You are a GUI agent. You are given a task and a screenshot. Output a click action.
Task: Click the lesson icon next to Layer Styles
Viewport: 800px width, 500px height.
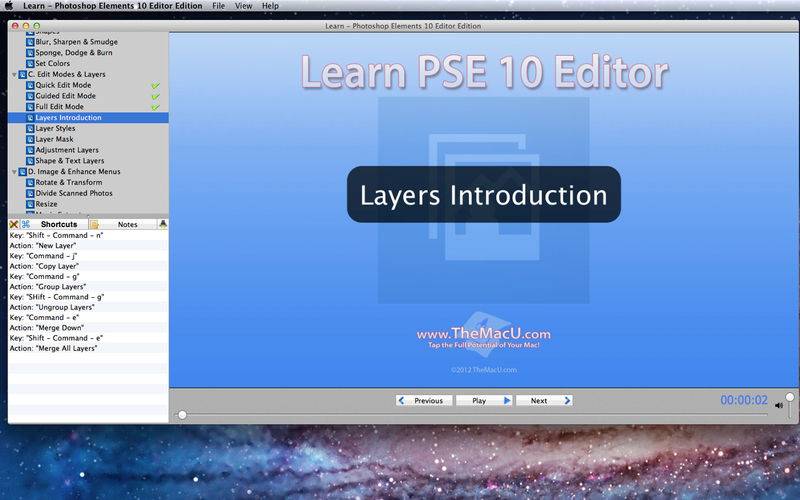(x=30, y=128)
